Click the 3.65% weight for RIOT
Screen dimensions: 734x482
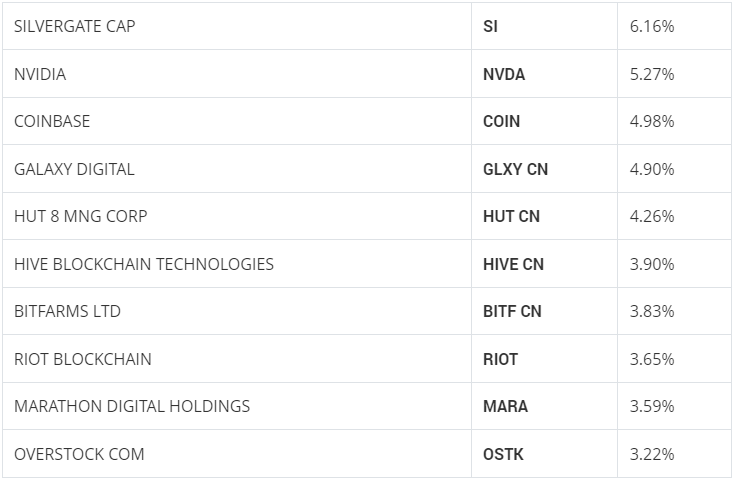[652, 359]
